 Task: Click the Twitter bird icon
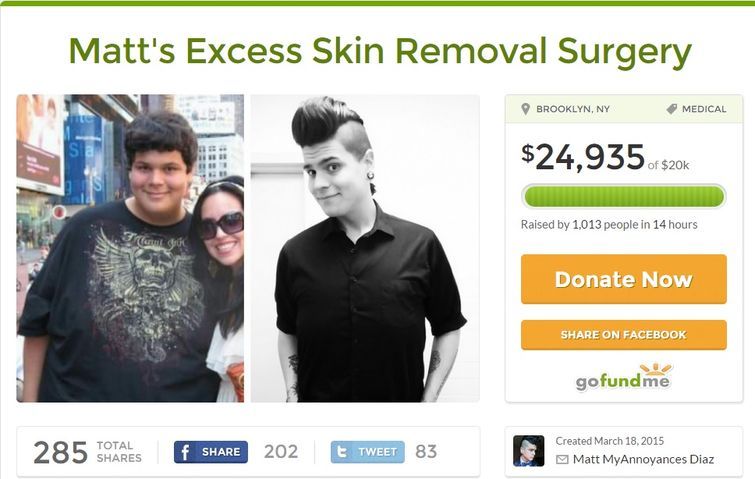tap(341, 452)
